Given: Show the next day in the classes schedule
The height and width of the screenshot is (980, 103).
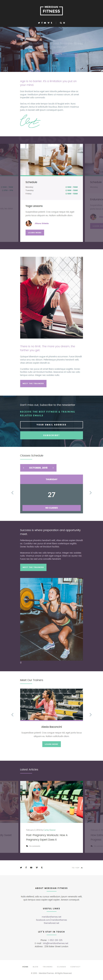Looking at the screenshot, I should coord(90,493).
